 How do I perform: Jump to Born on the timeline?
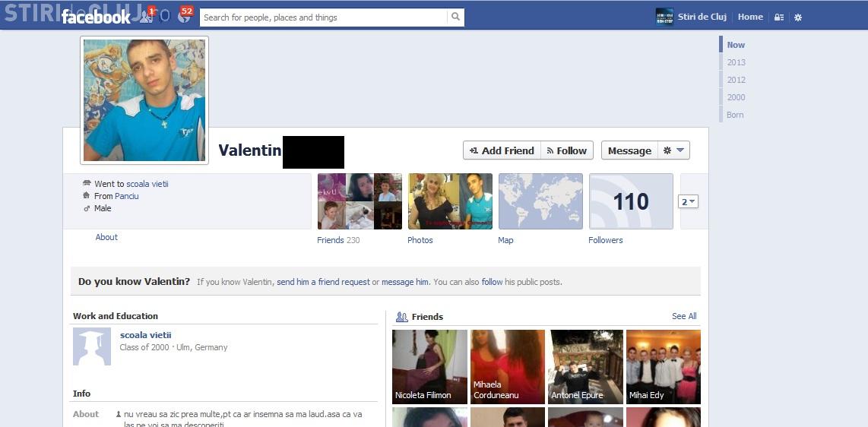[735, 115]
